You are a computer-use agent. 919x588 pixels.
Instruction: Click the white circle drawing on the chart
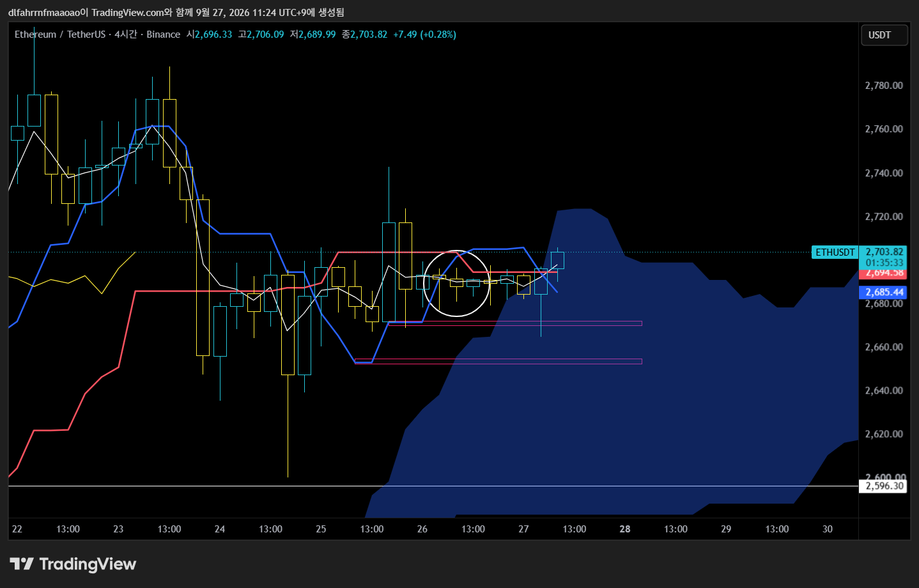456,283
